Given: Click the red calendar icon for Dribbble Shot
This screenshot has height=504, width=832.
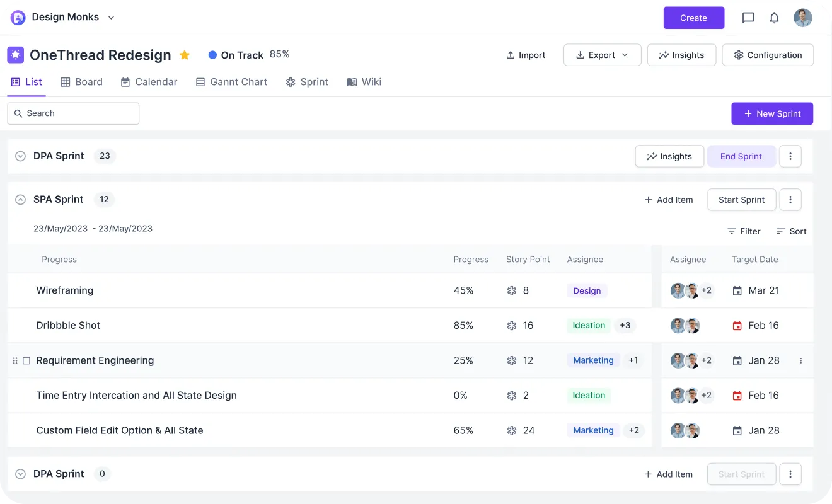Looking at the screenshot, I should click(x=737, y=326).
